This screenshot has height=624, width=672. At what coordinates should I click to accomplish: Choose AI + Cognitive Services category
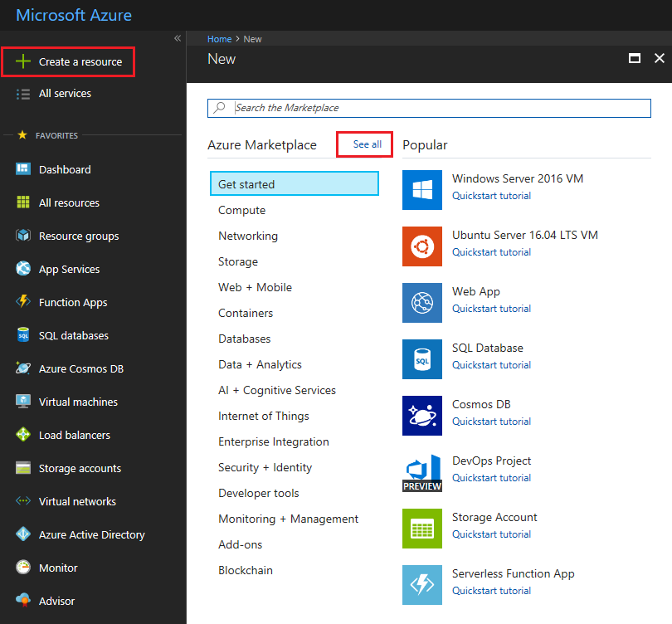coord(277,390)
